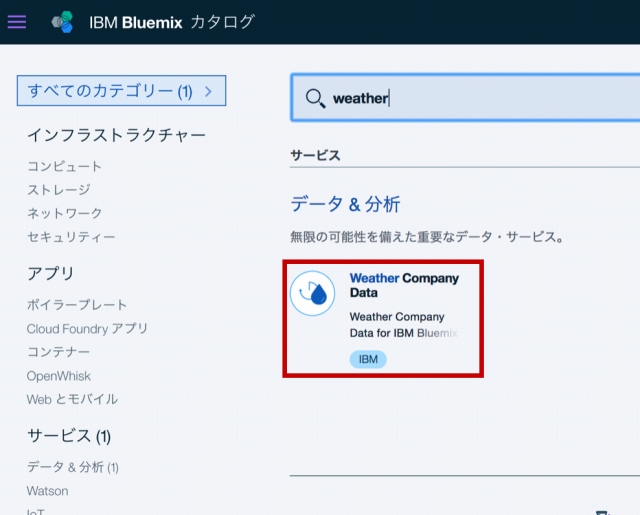Open the Weather Company Data title link

(x=404, y=285)
